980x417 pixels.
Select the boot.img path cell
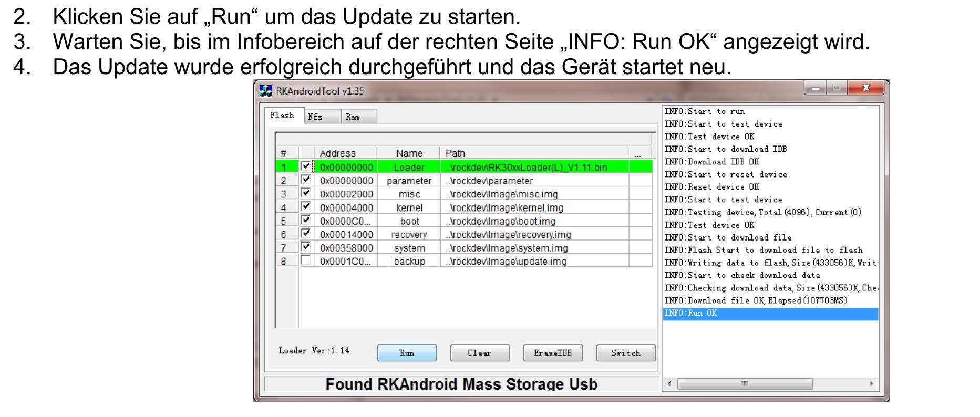click(x=534, y=221)
